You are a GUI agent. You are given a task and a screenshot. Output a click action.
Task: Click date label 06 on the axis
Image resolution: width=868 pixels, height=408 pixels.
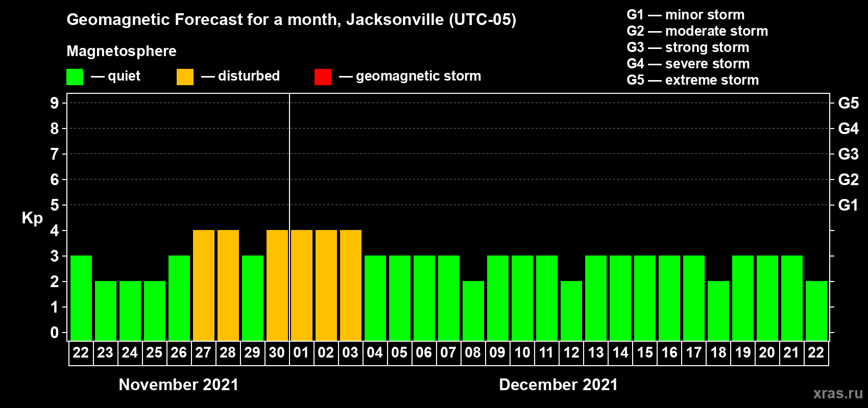coord(424,352)
